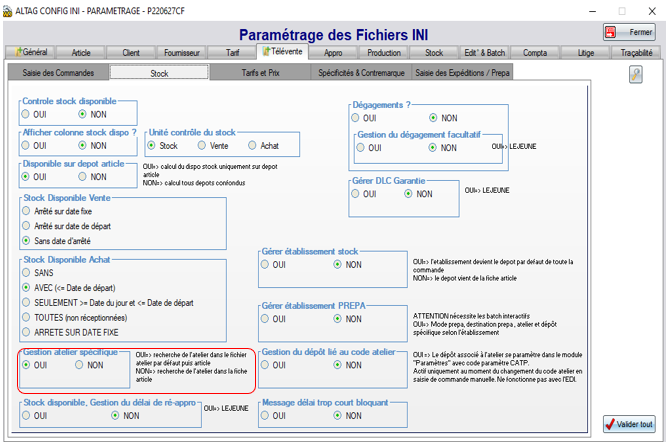This screenshot has height=442, width=669.
Task: Select the Saisie des Expéditions / Prepa sub-tab
Action: point(461,73)
